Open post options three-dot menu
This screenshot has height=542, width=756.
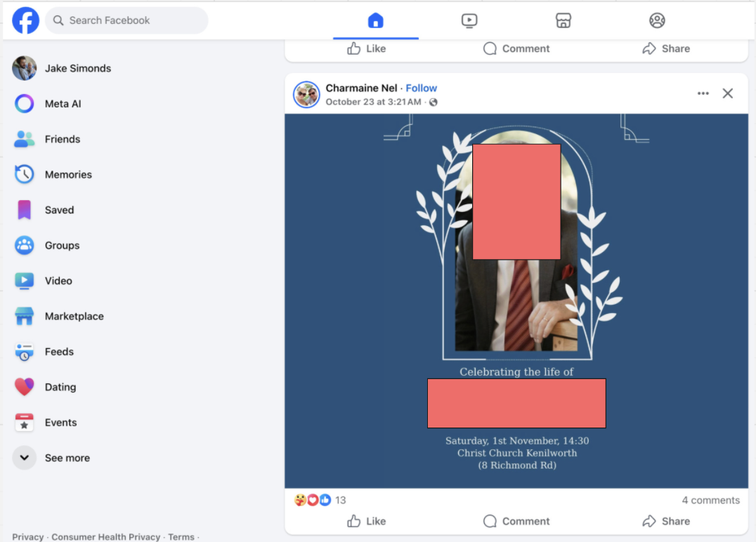703,93
